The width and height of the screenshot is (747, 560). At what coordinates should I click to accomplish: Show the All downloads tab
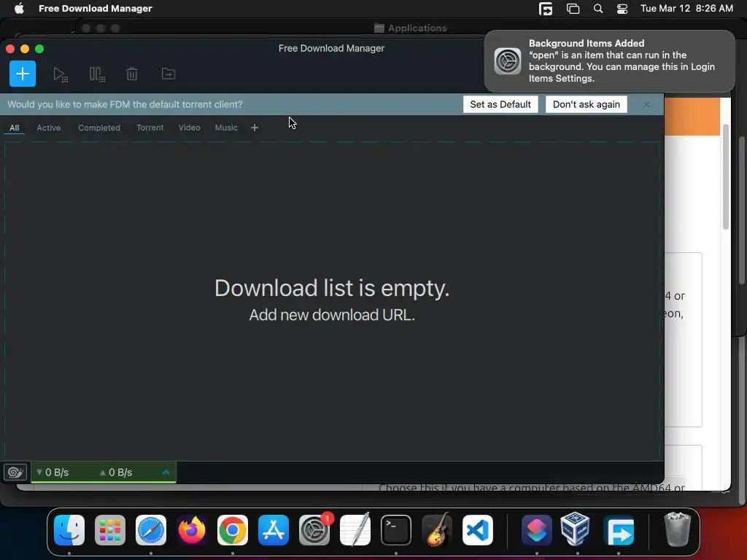click(x=15, y=128)
